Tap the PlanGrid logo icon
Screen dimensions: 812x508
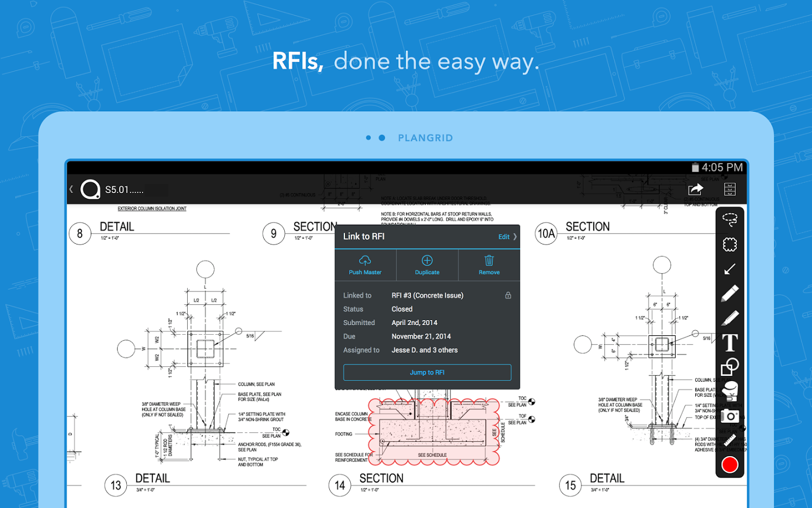pyautogui.click(x=90, y=190)
